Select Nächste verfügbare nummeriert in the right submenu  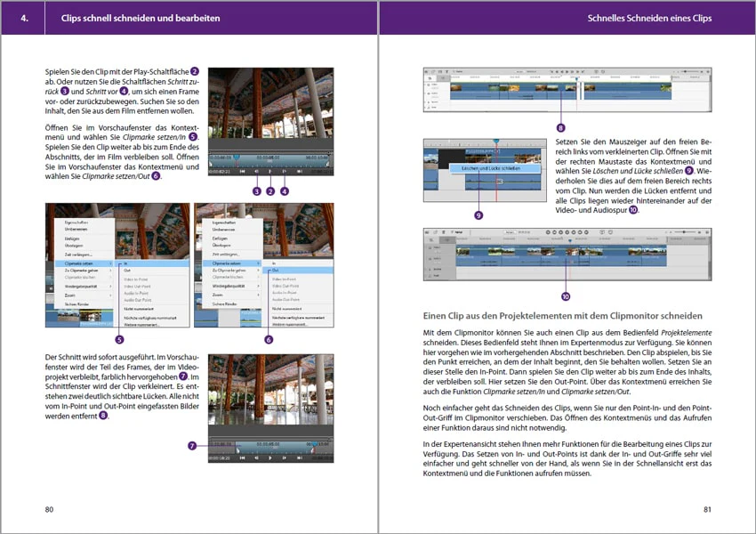point(299,318)
